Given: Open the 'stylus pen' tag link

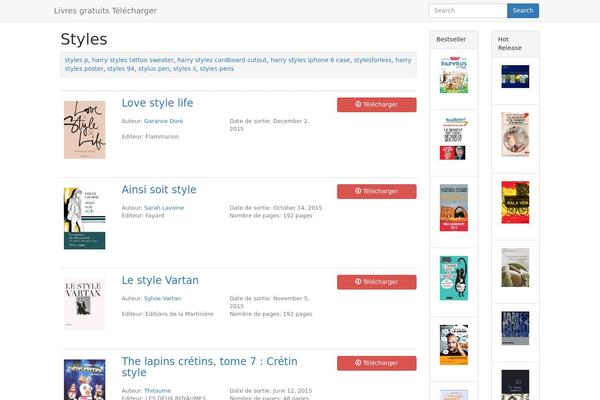Looking at the screenshot, I should (x=154, y=69).
